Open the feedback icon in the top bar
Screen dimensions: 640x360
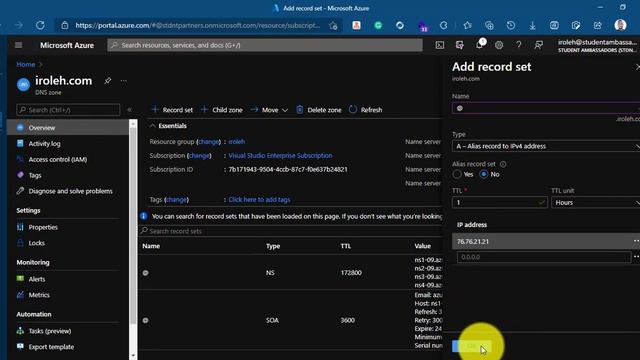tap(538, 45)
